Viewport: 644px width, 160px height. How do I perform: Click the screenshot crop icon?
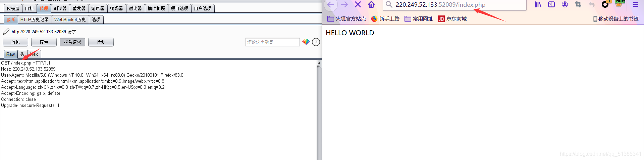[578, 4]
